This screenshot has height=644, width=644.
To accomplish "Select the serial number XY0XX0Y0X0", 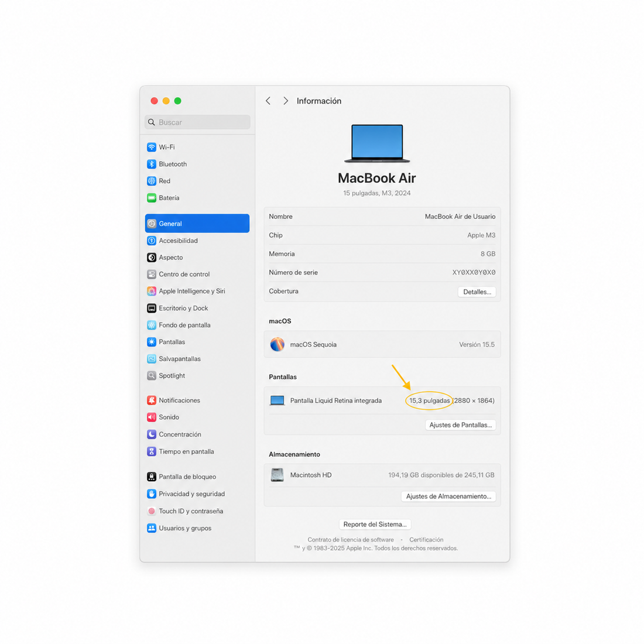I will pos(474,272).
